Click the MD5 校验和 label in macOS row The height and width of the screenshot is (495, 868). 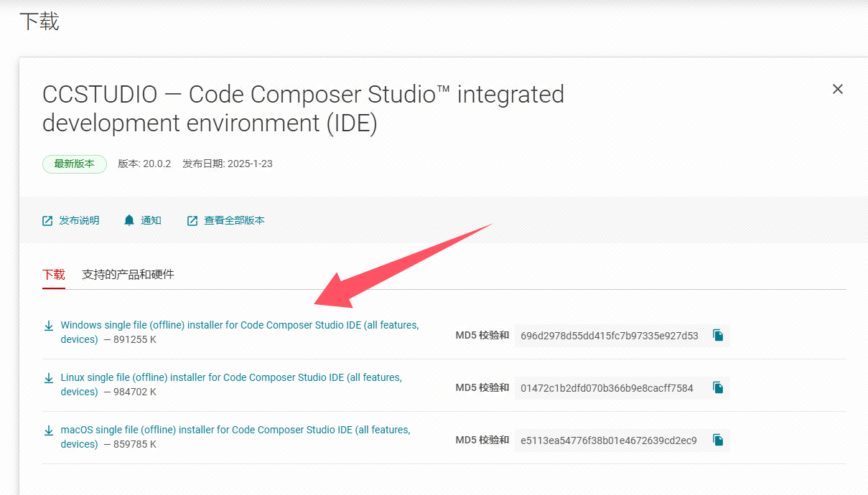click(482, 440)
